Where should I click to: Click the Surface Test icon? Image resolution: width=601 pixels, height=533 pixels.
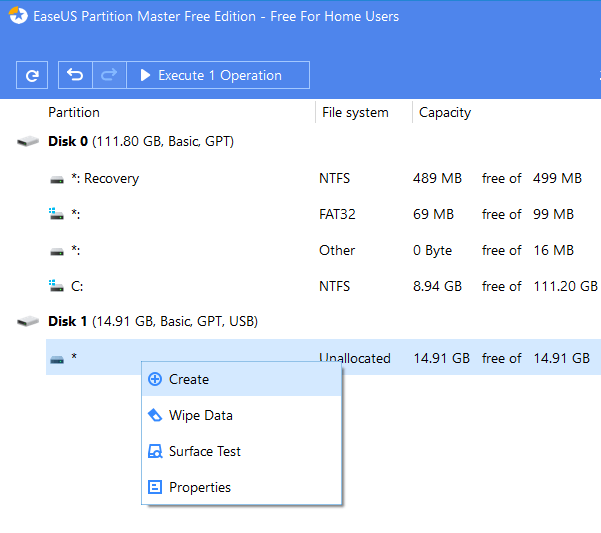pyautogui.click(x=155, y=452)
